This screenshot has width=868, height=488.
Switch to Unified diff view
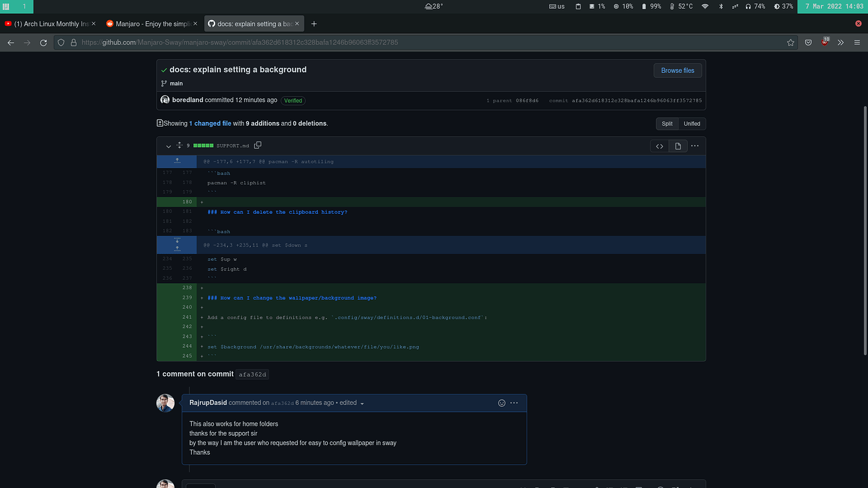(692, 123)
